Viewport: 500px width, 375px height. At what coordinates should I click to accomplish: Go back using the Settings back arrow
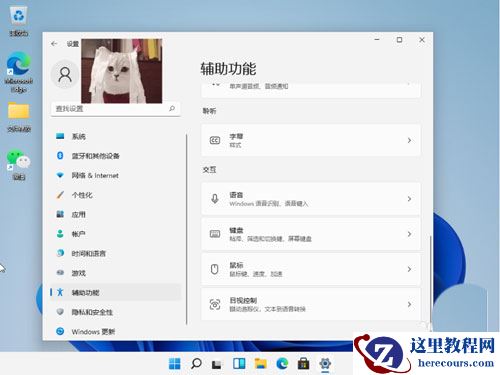(x=54, y=44)
